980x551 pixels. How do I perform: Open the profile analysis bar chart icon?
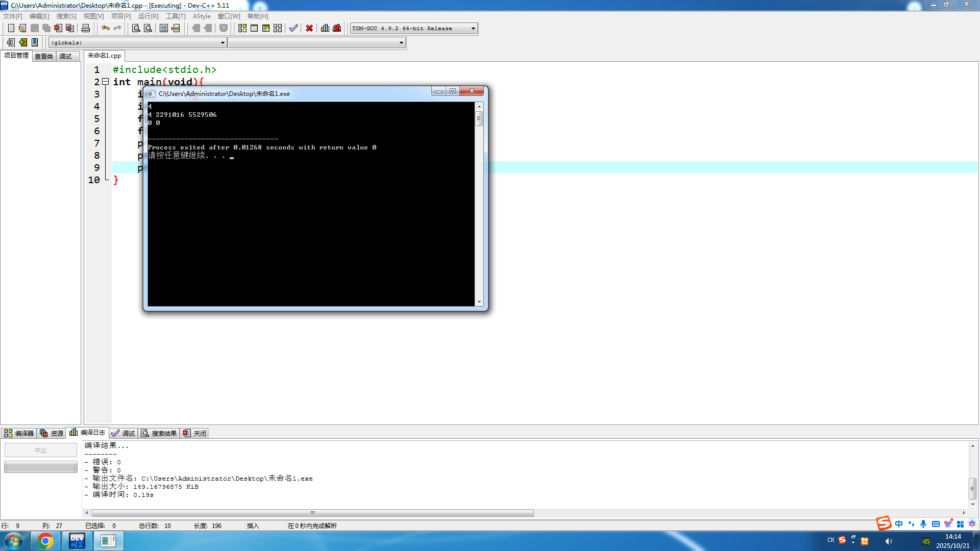pos(325,28)
